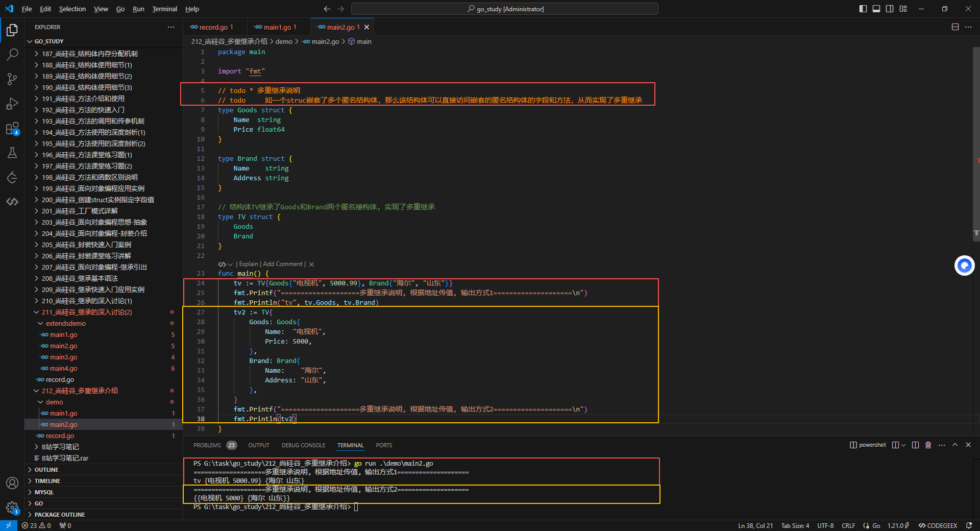
Task: Change the Go language mode in status bar
Action: [876, 525]
